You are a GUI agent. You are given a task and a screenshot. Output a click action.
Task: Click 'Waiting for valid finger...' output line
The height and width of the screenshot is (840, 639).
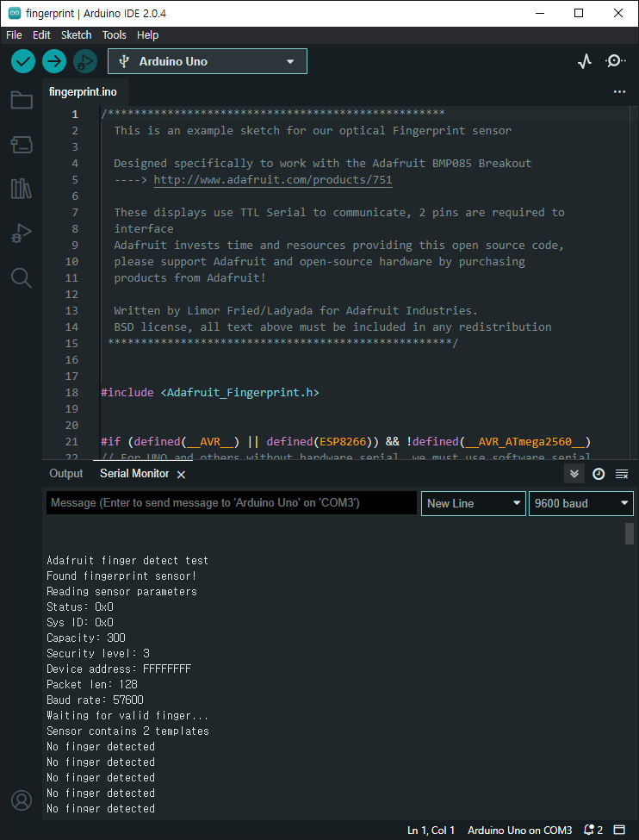(x=127, y=716)
